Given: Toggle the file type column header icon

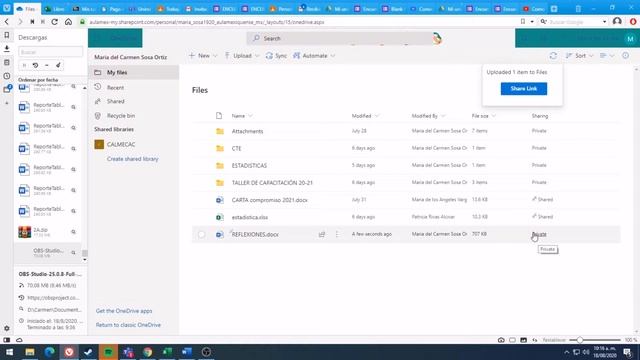Looking at the screenshot, I should click(x=219, y=116).
